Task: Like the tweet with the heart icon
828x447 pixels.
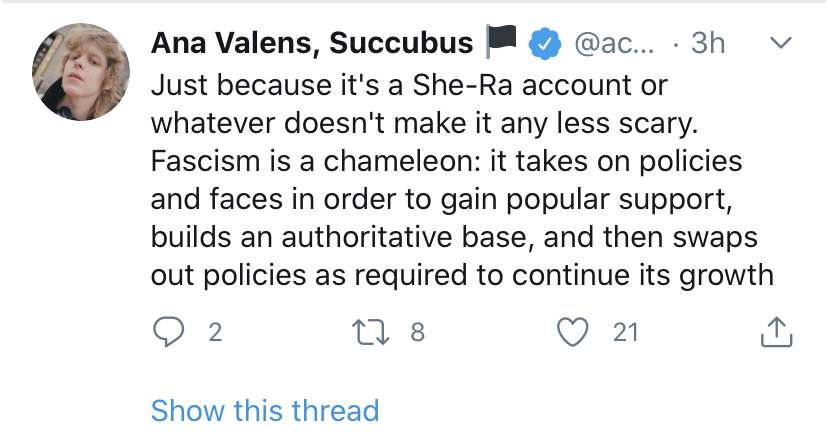Action: (x=573, y=333)
